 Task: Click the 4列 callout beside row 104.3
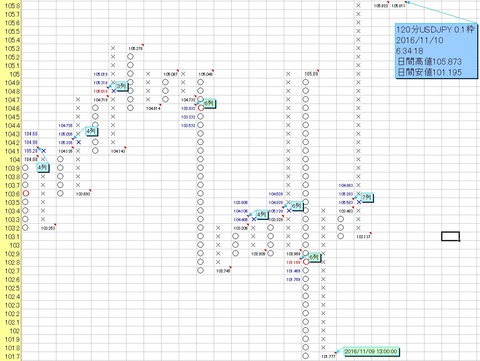point(91,131)
